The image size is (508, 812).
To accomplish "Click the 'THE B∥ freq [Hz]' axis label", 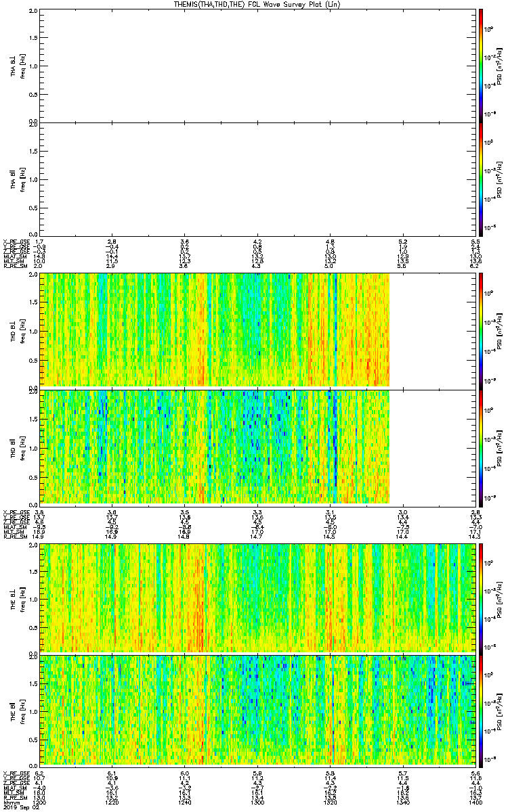I will [x=18, y=710].
